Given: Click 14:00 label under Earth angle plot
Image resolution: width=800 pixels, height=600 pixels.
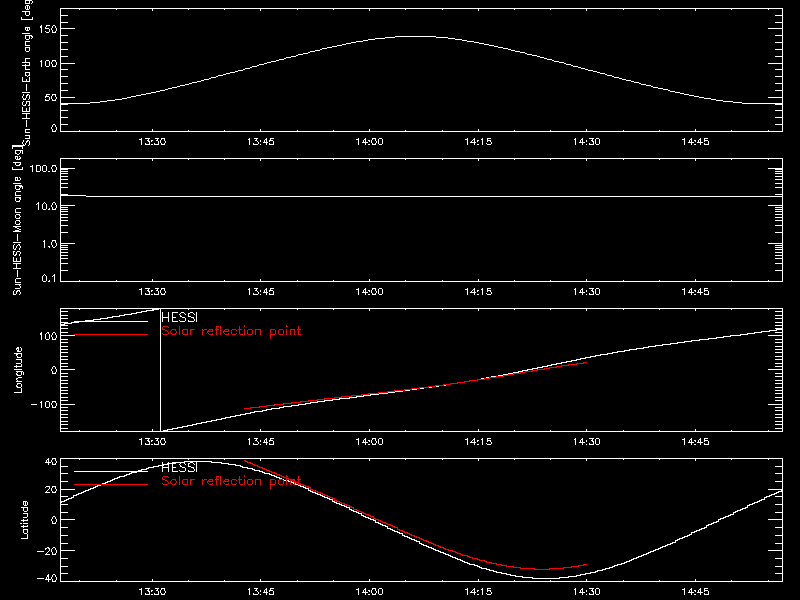Looking at the screenshot, I should [369, 141].
